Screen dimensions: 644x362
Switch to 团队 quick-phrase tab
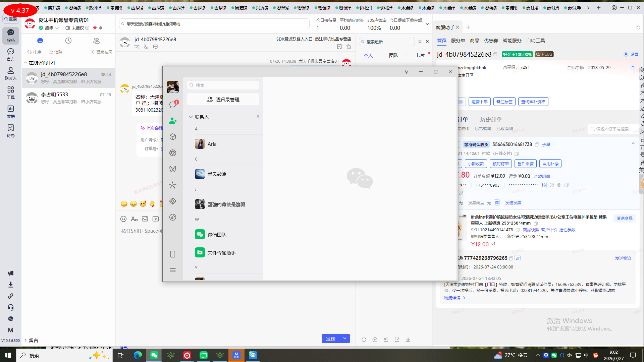click(394, 55)
